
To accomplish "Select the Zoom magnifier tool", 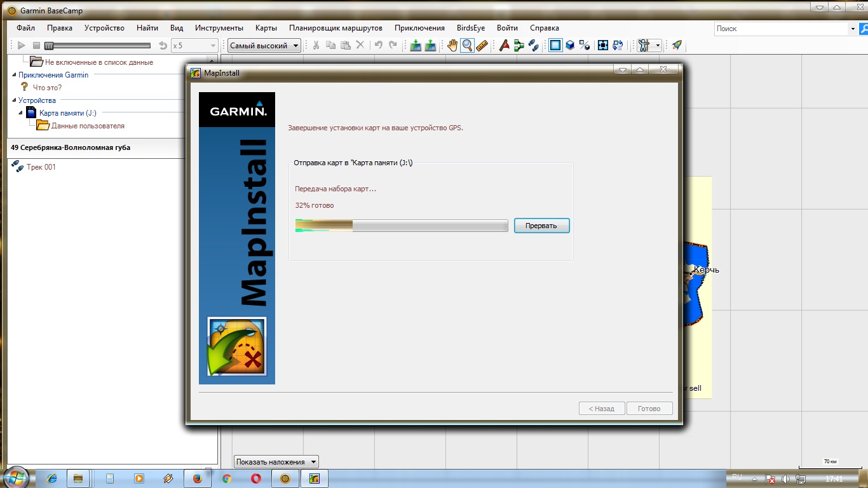I will [x=467, y=45].
